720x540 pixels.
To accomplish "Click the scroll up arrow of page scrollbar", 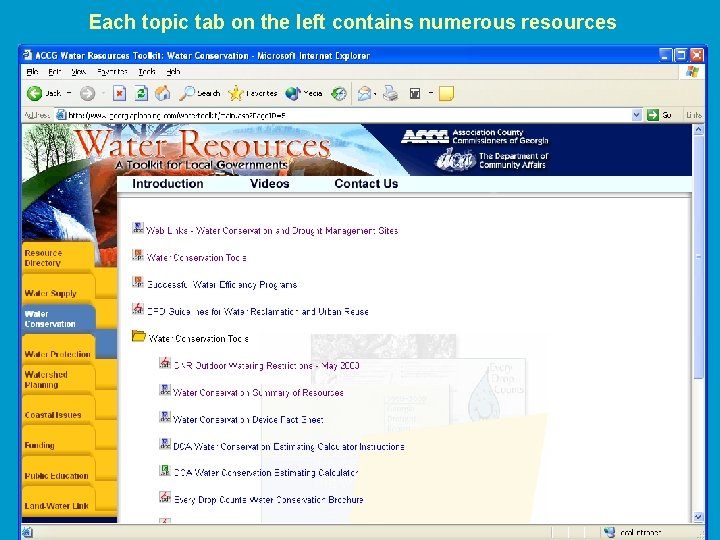I will [x=698, y=130].
